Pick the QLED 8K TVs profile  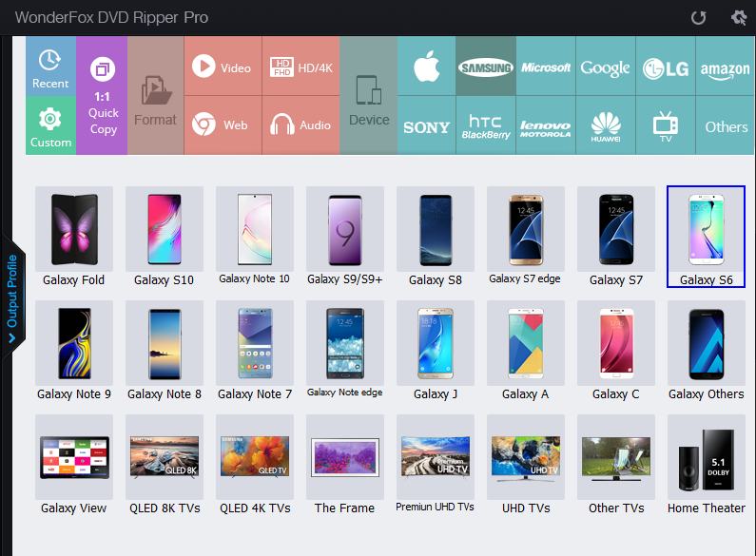click(x=164, y=465)
